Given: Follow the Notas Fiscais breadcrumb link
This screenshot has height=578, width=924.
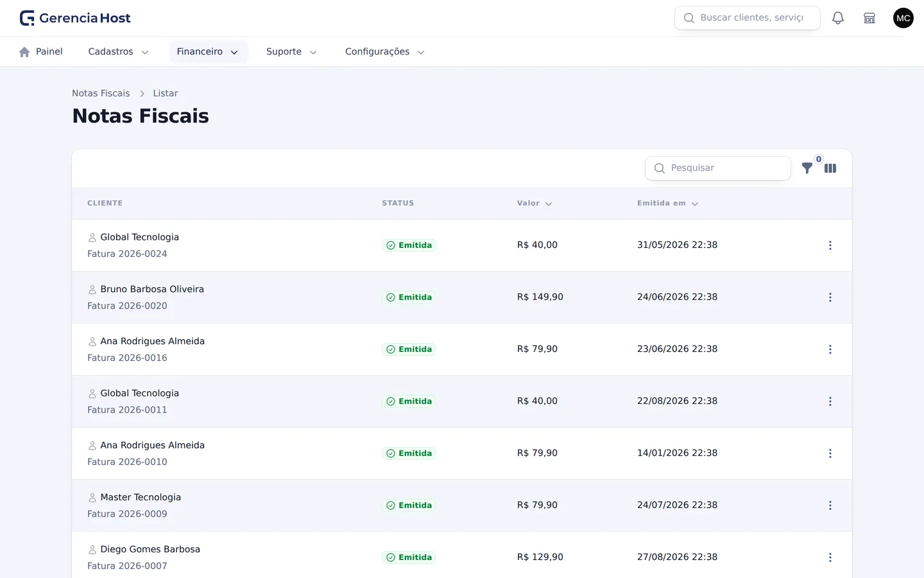Looking at the screenshot, I should pyautogui.click(x=101, y=93).
